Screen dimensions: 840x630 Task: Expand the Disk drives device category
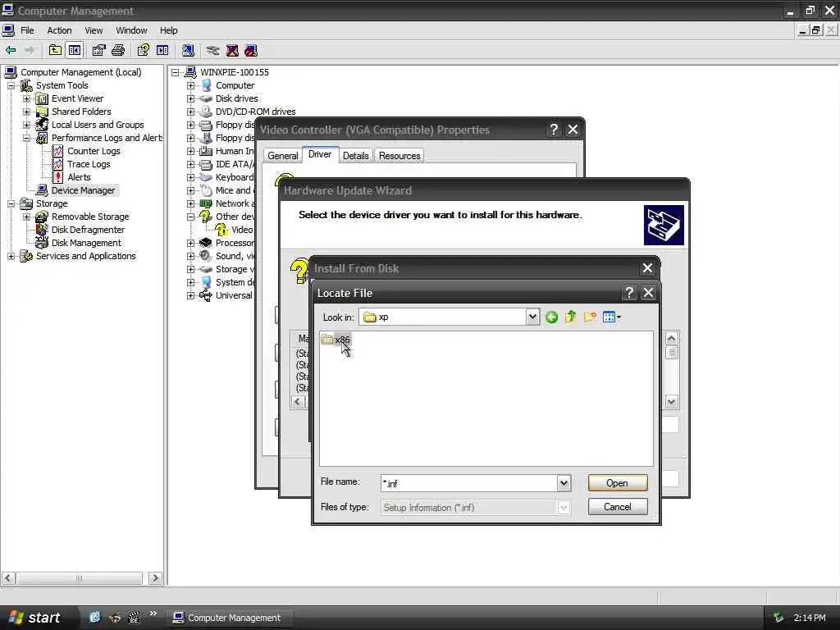tap(190, 98)
